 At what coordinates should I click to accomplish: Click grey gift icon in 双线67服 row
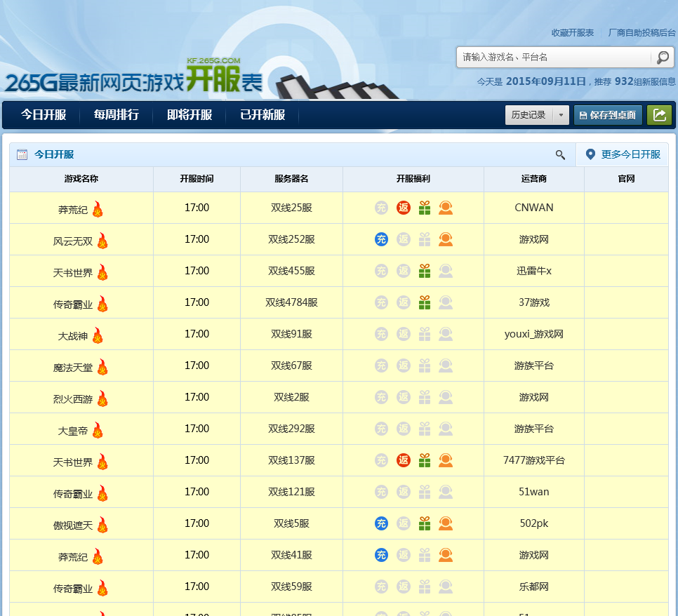coord(425,366)
